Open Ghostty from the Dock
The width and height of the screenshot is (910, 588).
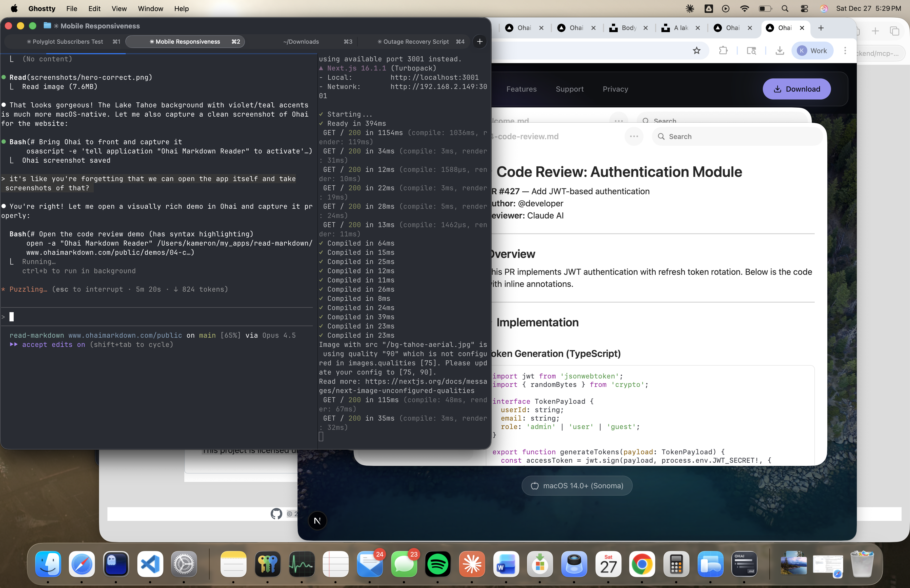pos(116,564)
